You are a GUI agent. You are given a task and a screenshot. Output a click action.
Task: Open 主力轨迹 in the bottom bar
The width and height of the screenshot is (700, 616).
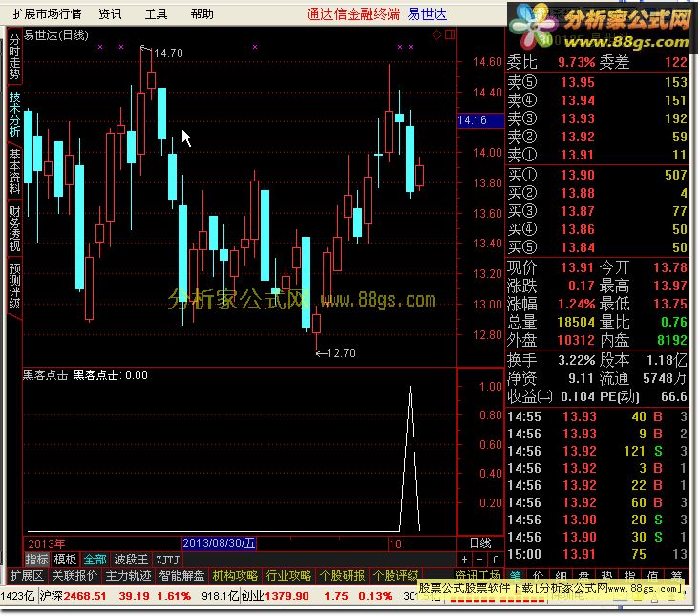tap(128, 575)
